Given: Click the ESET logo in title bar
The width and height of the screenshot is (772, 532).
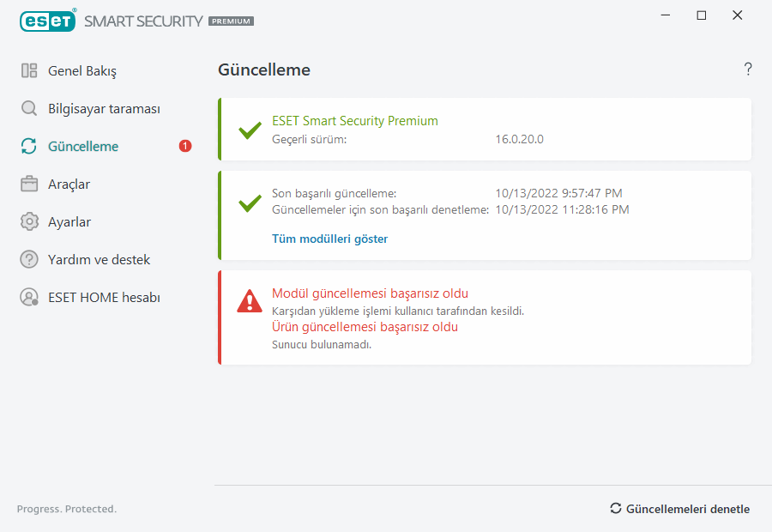Looking at the screenshot, I should 48,21.
